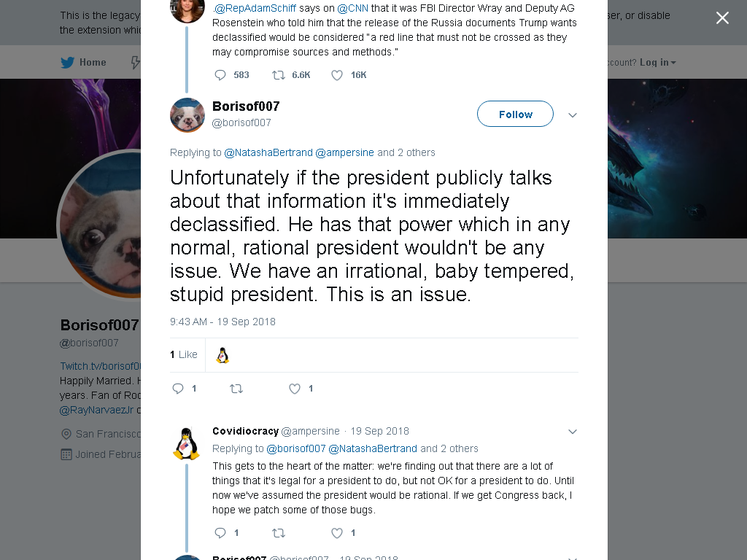Open the @CNN mention link
Screen dimensions: 747x560
click(x=352, y=8)
